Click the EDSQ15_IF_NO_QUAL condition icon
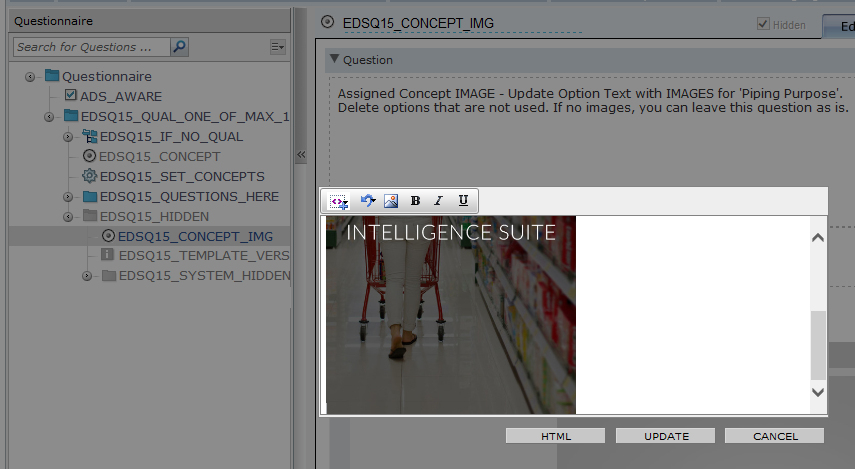Viewport: 855px width, 469px height. pyautogui.click(x=89, y=136)
